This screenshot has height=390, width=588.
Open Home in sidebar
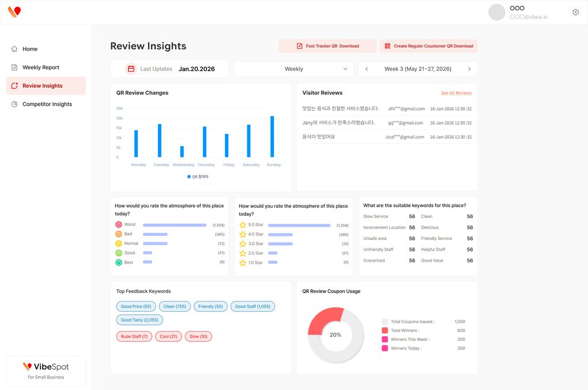coord(46,49)
